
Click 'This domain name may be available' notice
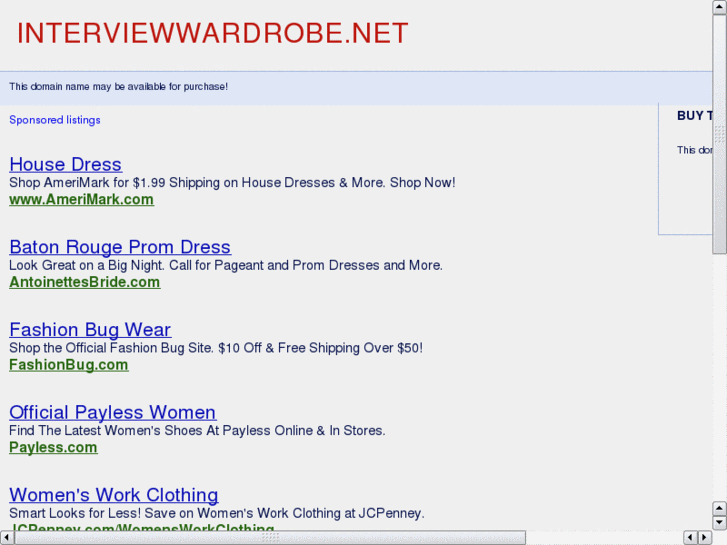pos(118,87)
